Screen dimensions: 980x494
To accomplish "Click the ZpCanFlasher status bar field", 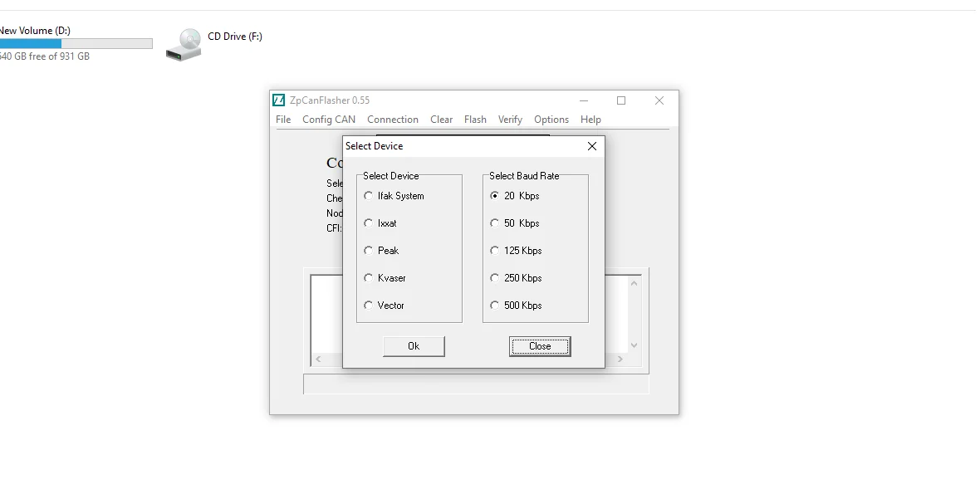I will tap(476, 384).
